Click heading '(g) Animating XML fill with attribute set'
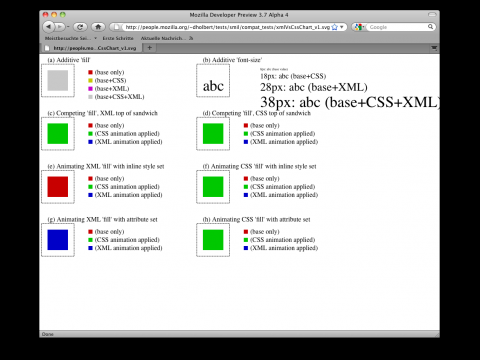The height and width of the screenshot is (360, 480). click(103, 219)
